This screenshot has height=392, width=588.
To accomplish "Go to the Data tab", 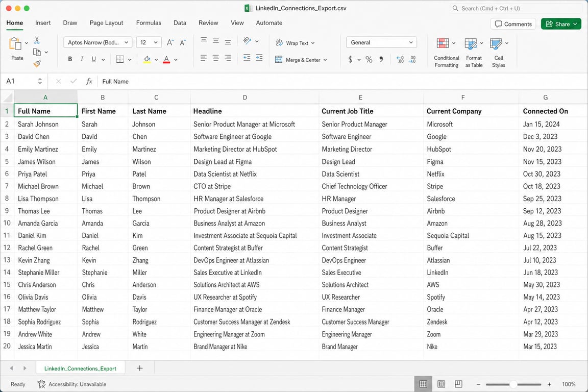I will [x=180, y=23].
